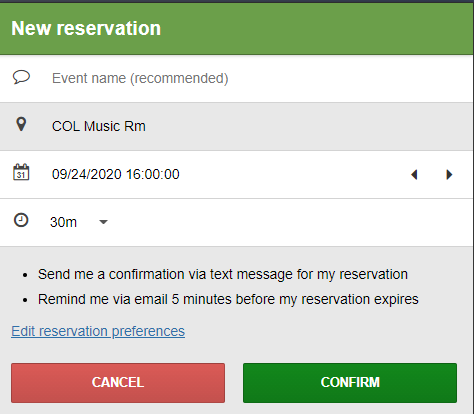Click bullet beside email reminder line
This screenshot has width=474, height=414.
coord(25,300)
